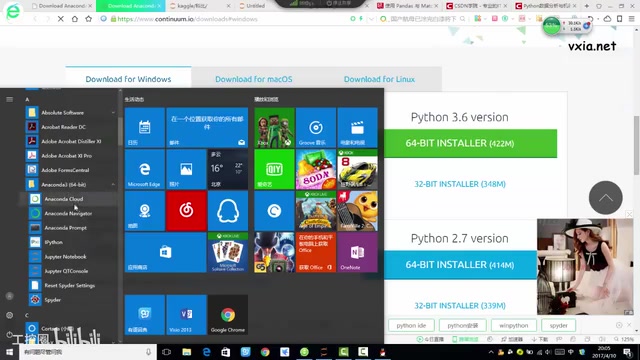Open the OneNote tile

[357, 252]
